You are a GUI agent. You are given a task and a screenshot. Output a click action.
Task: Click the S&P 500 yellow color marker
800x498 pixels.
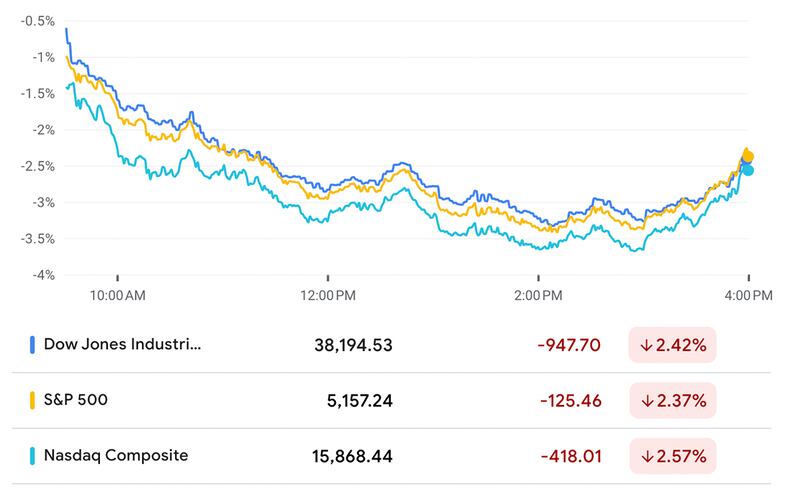[33, 400]
